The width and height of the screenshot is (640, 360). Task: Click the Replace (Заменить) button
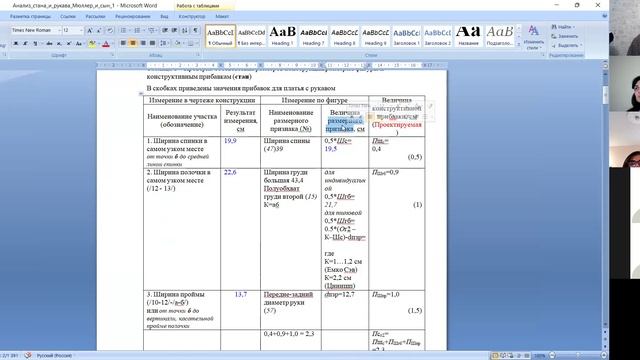click(x=565, y=36)
